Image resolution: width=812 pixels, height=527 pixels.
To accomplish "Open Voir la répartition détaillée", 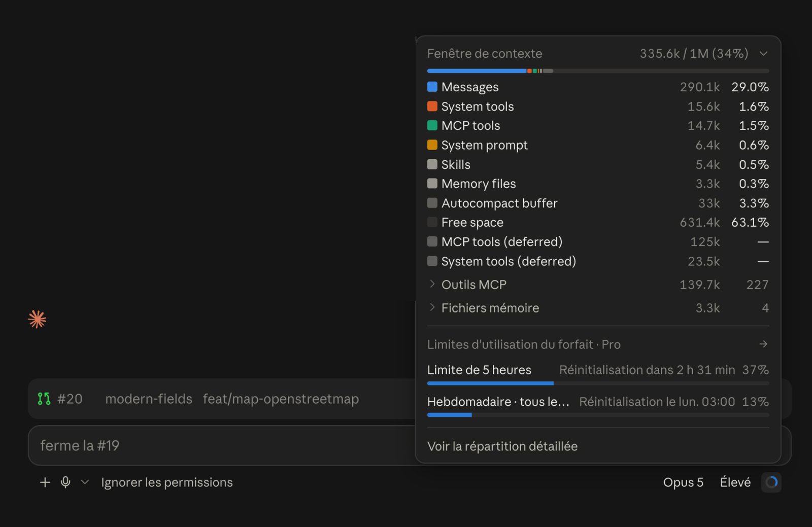I will point(502,446).
